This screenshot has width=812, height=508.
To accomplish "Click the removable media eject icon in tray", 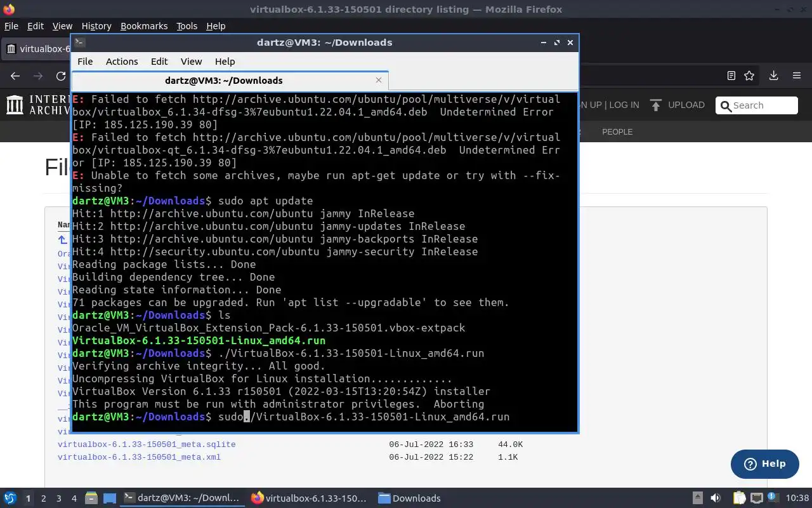I will pyautogui.click(x=697, y=498).
